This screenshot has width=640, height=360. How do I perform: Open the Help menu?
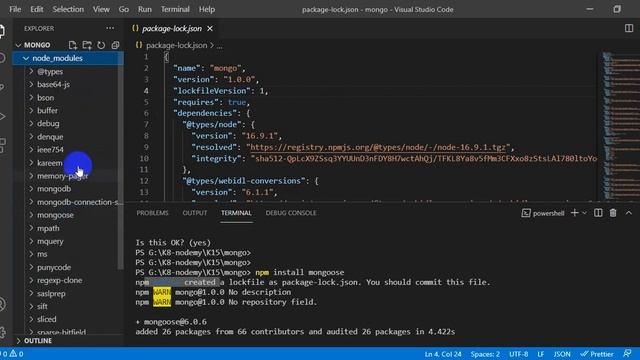tap(207, 9)
